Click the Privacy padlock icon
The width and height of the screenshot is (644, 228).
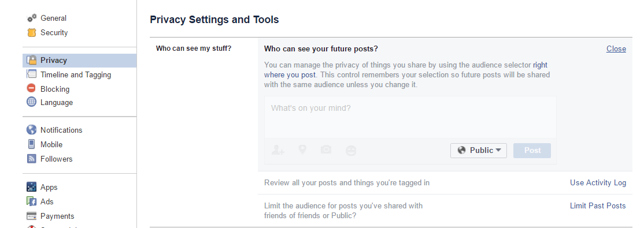coord(32,60)
